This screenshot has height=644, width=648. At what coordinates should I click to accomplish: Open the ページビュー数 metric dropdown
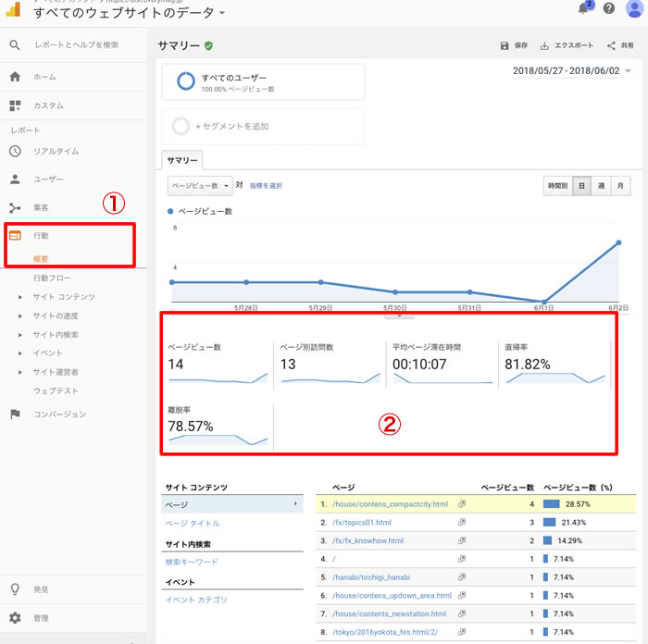199,186
